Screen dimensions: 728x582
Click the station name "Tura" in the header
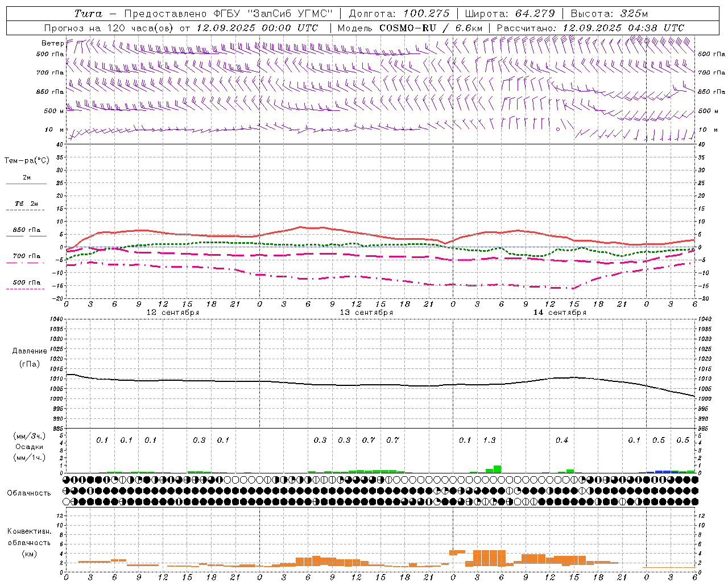coord(88,14)
